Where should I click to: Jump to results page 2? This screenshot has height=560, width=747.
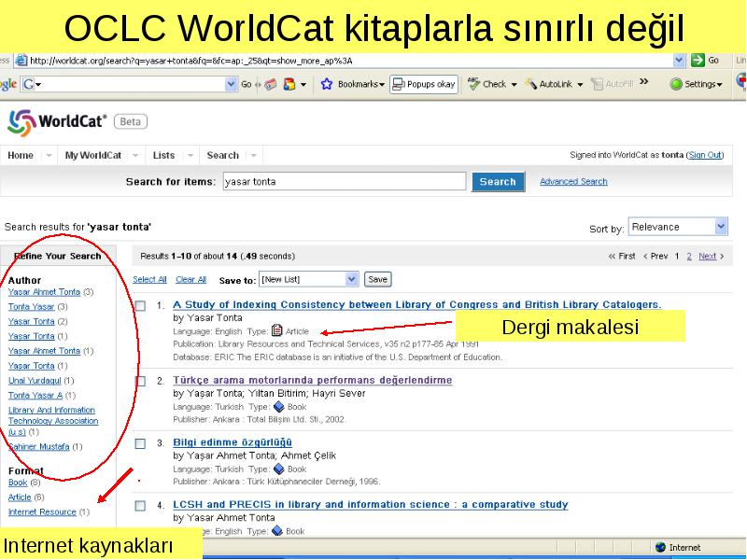(x=689, y=256)
